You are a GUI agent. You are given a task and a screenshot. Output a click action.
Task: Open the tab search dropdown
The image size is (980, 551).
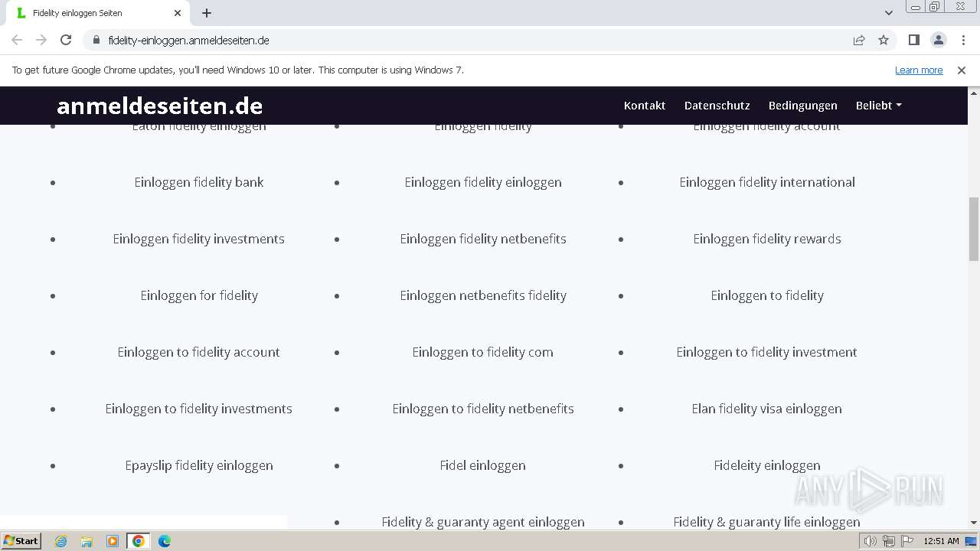point(888,13)
